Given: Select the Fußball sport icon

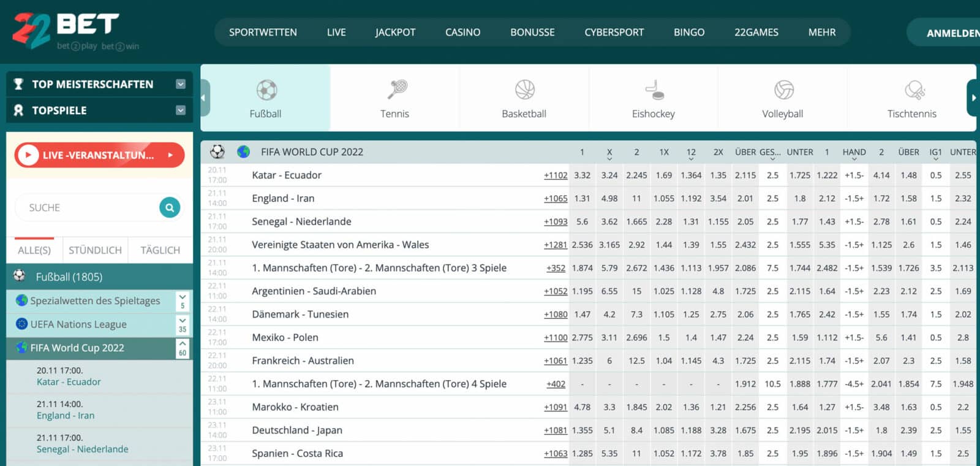Looking at the screenshot, I should coord(266,90).
